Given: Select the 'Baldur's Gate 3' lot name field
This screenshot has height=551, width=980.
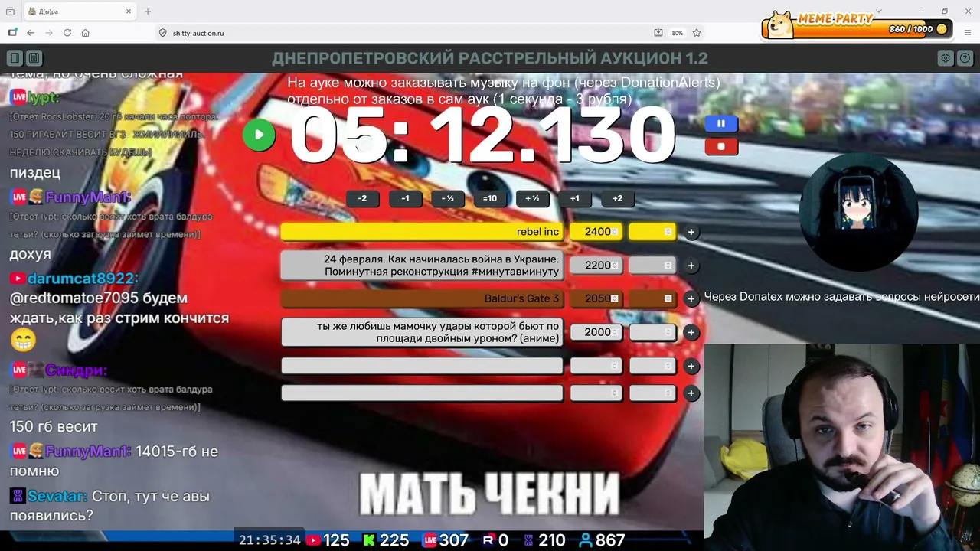Looking at the screenshot, I should (422, 298).
